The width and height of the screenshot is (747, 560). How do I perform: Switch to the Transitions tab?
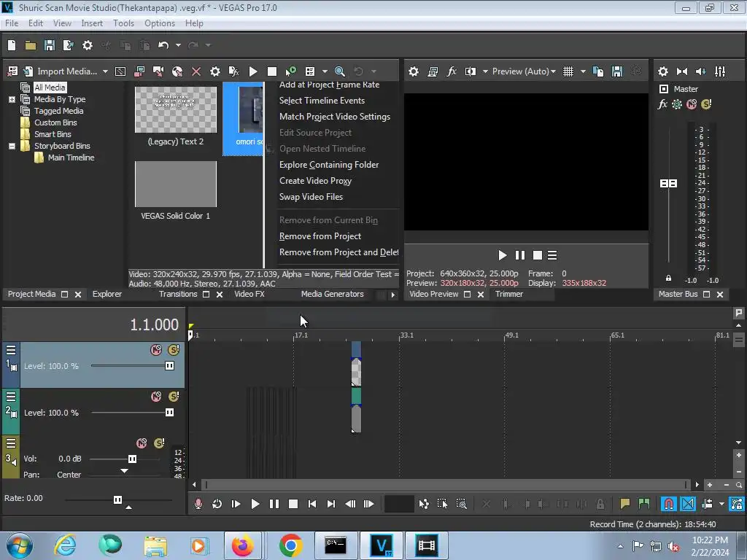coord(178,295)
